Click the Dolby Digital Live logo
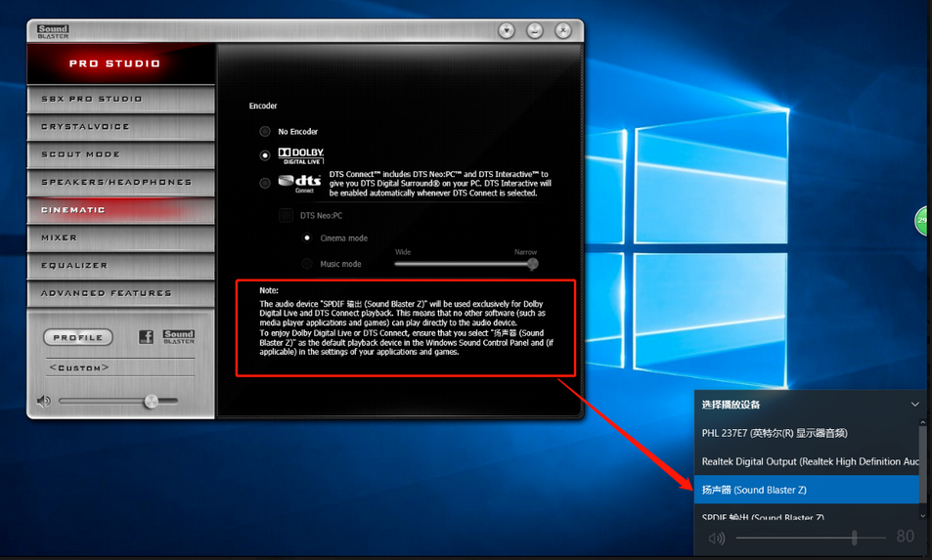 tap(301, 156)
